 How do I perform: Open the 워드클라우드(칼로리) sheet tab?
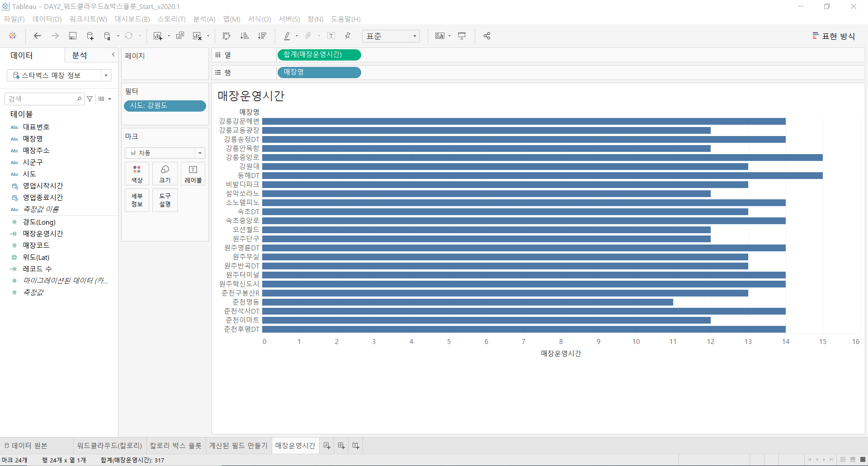pos(109,446)
